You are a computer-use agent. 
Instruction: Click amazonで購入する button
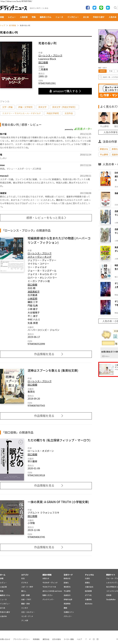pos(65,91)
